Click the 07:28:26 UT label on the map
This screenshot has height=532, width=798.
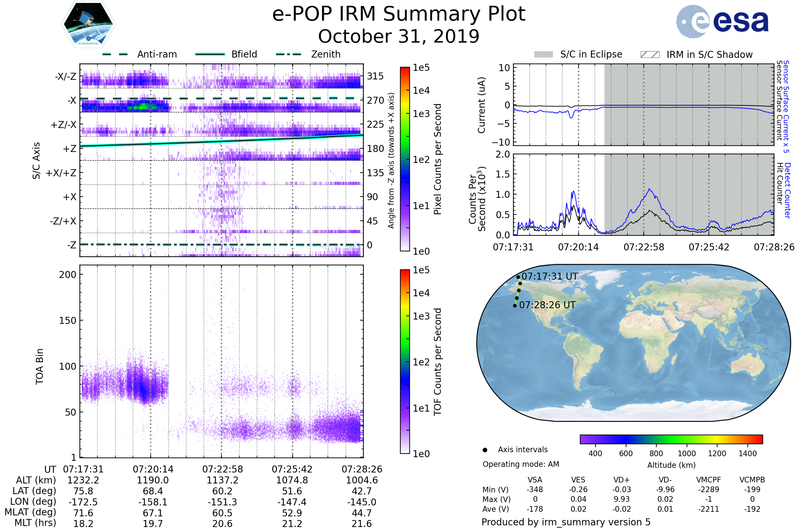point(547,305)
